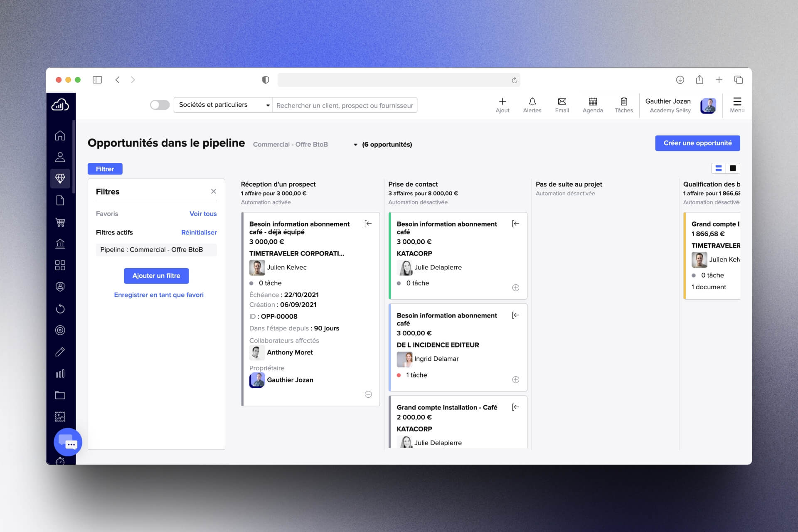This screenshot has width=798, height=532.
Task: Open the contacts person icon in sidebar
Action: 60,157
